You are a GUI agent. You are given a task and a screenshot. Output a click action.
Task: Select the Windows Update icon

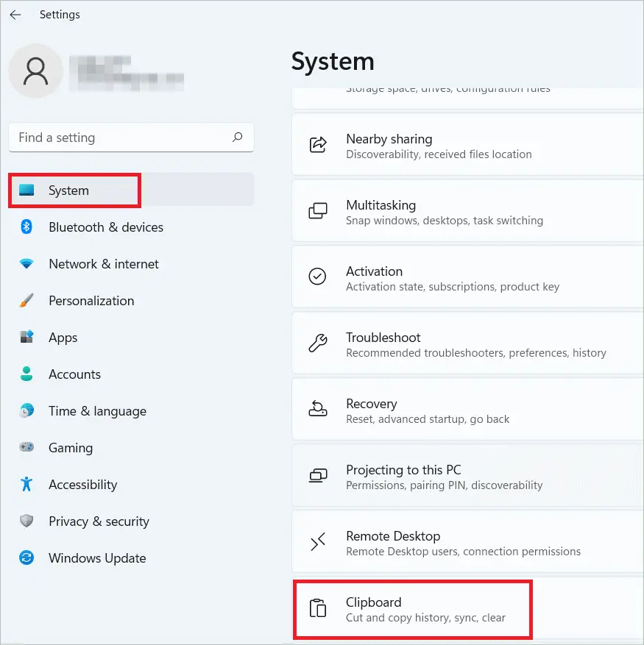pyautogui.click(x=29, y=558)
